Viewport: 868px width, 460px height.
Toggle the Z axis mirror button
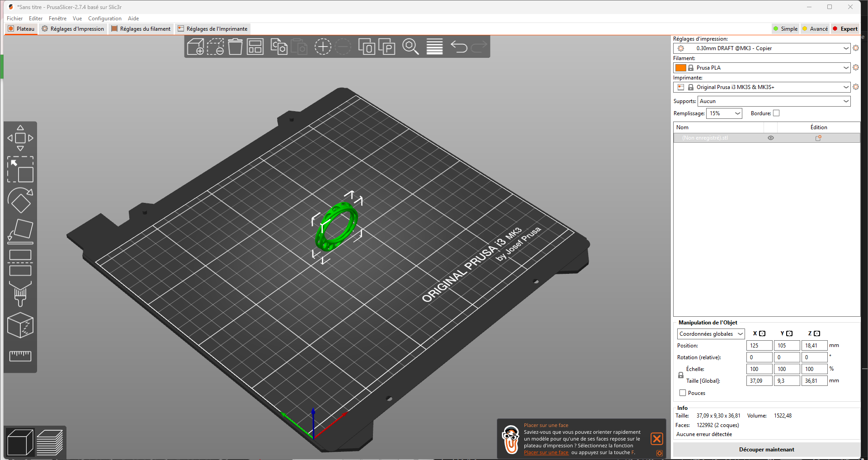coord(817,333)
